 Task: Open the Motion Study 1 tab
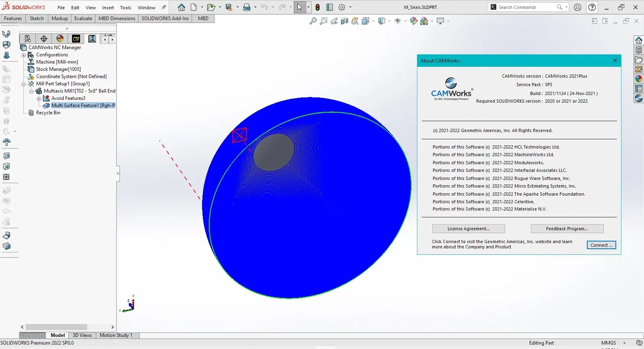[116, 335]
